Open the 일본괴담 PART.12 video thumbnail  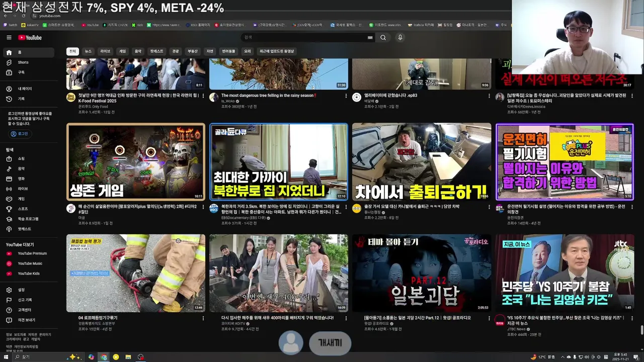pos(422,273)
